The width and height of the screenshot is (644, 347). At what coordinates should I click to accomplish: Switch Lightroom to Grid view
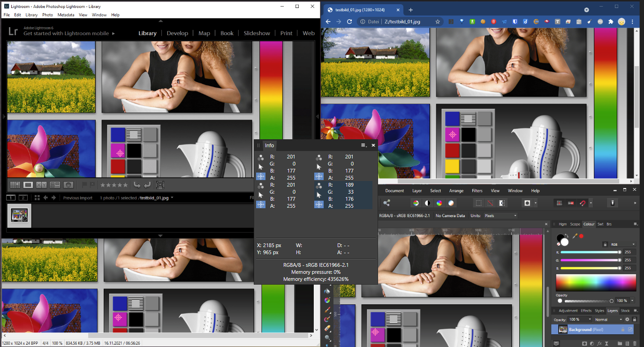(15, 185)
